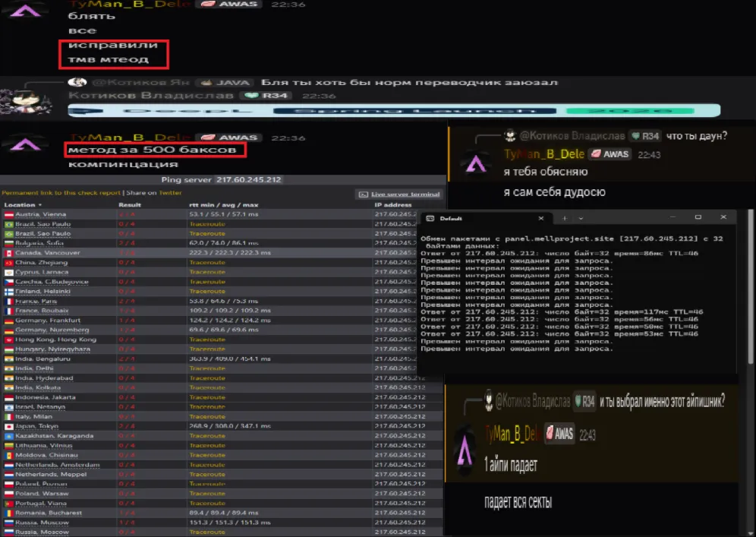
Task: Sort table by Location column header
Action: [21, 204]
